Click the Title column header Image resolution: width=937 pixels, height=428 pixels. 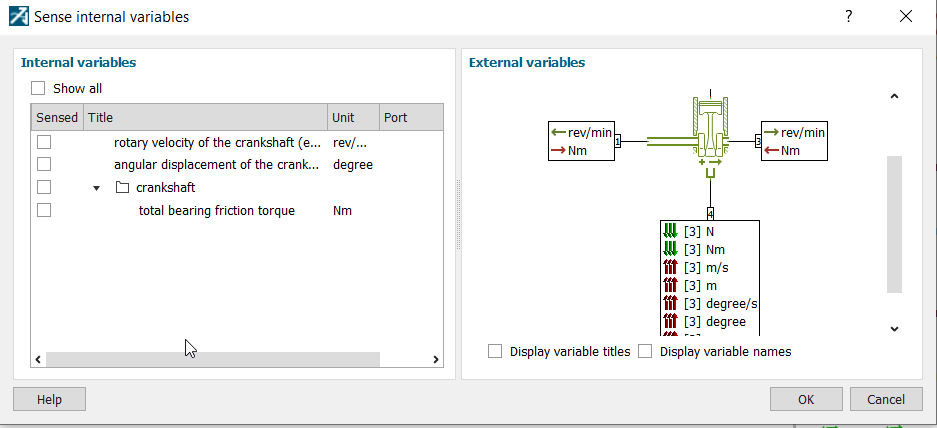(x=206, y=117)
